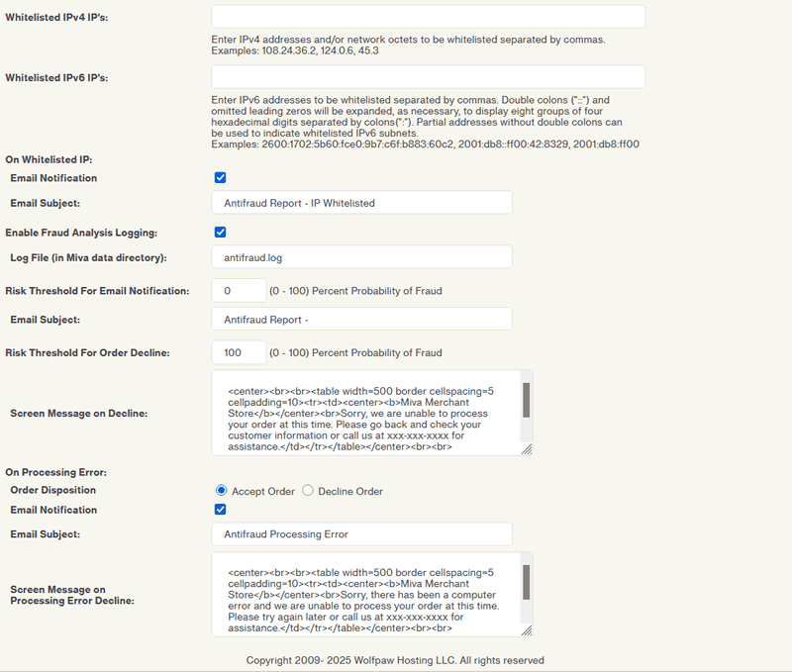Screen dimensions: 792x672
Task: Click the 'Antifraud Report -' email subject field
Action: point(361,319)
